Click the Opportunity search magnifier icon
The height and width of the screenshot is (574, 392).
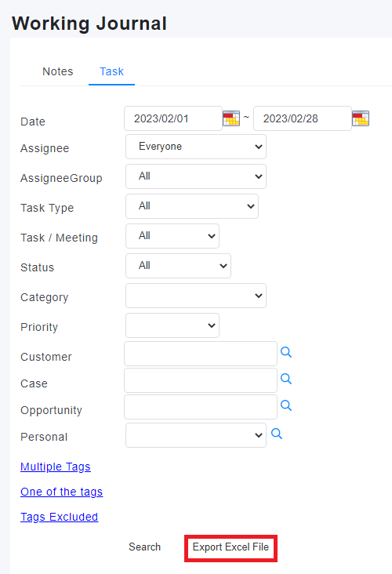click(286, 405)
